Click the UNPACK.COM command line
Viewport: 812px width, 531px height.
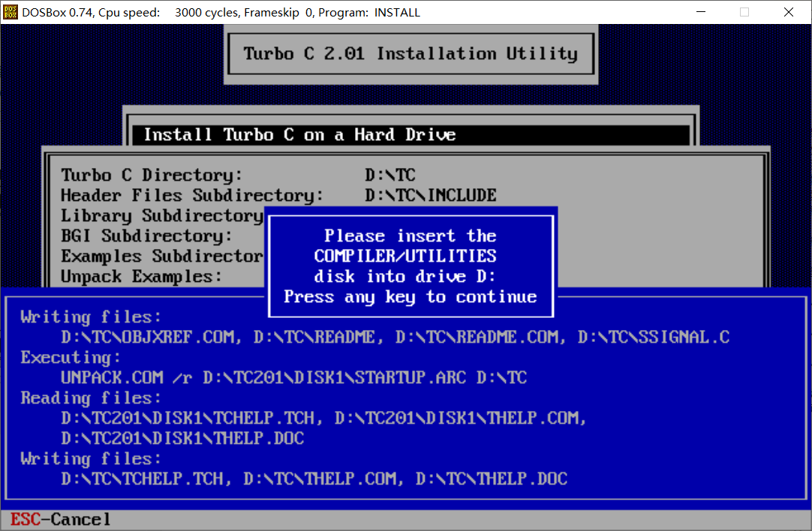[x=293, y=377]
